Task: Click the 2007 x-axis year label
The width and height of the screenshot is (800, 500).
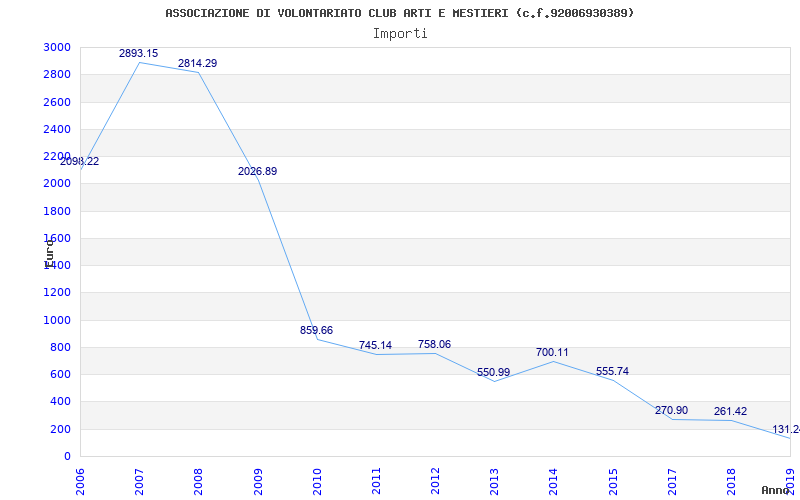Action: (x=139, y=481)
